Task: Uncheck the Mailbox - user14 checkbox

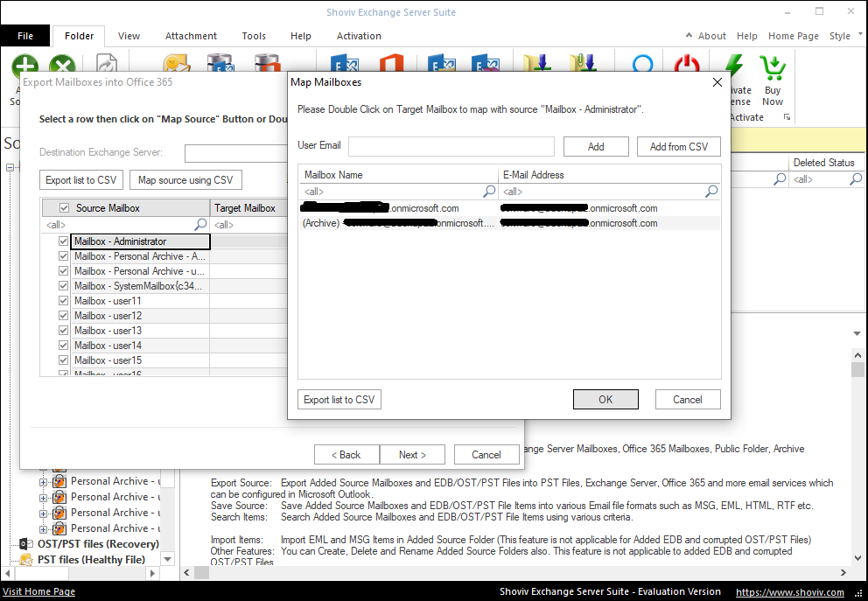Action: 63,346
